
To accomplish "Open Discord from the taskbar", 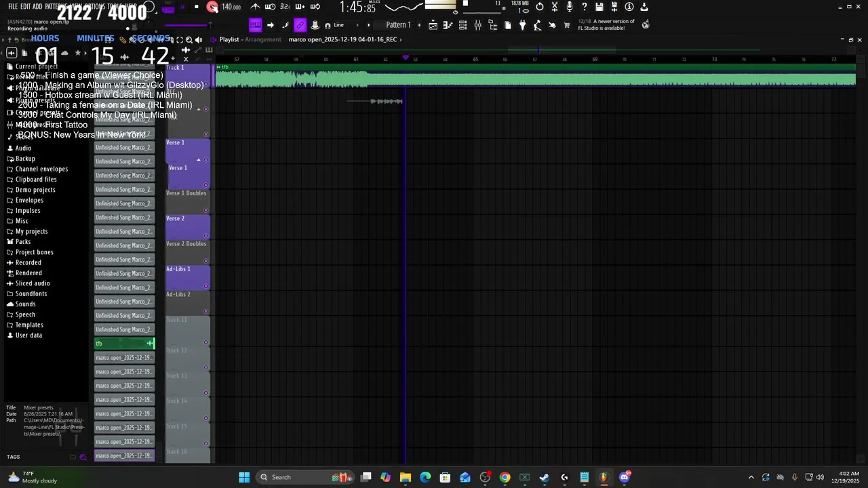I will click(x=625, y=477).
